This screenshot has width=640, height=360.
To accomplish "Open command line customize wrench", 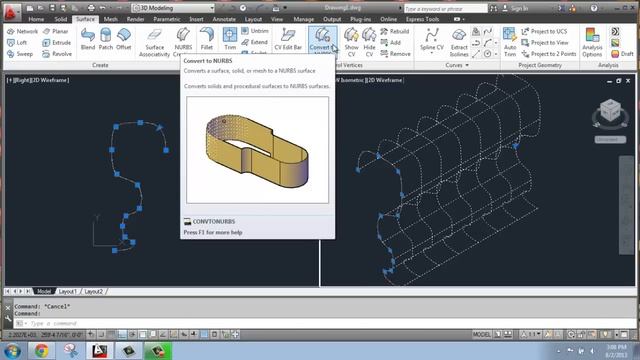I will tap(8, 319).
